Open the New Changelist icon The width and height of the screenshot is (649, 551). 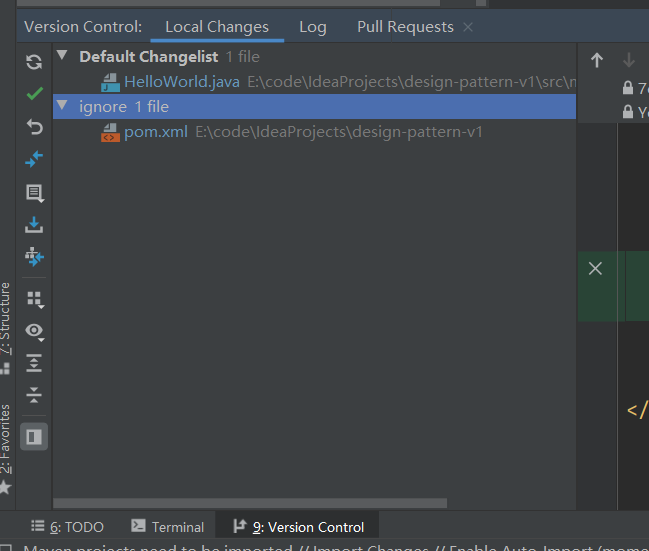tap(35, 193)
